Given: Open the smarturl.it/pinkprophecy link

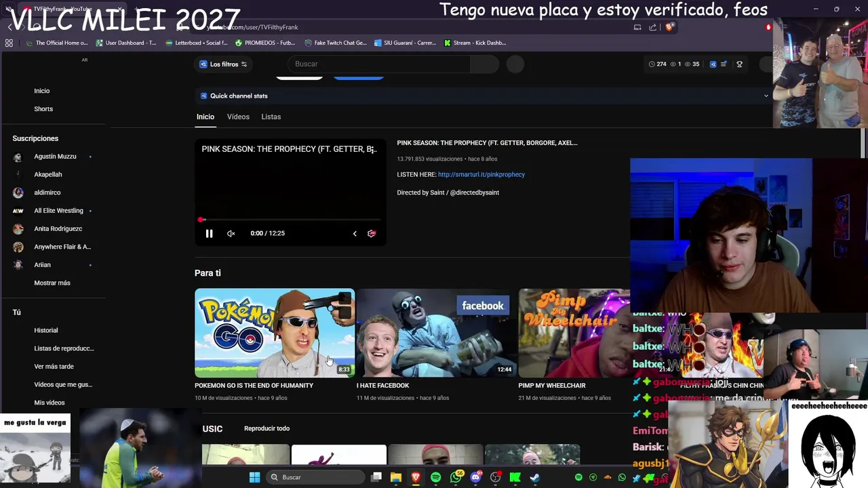Looking at the screenshot, I should click(481, 174).
